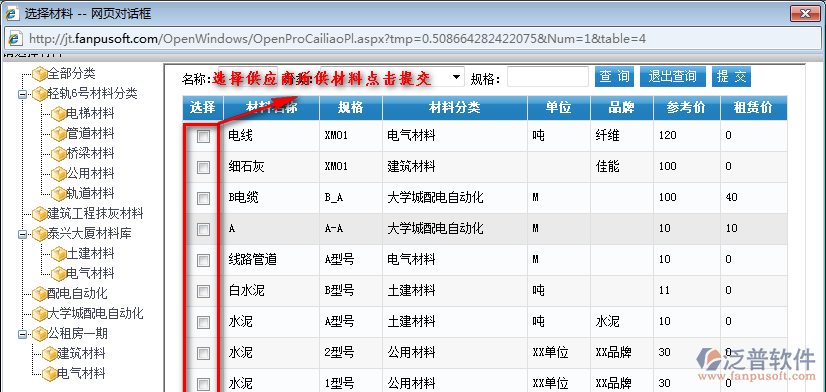Check the 水泥 A型号 row checkbox
Image resolution: width=826 pixels, height=392 pixels.
click(x=203, y=322)
